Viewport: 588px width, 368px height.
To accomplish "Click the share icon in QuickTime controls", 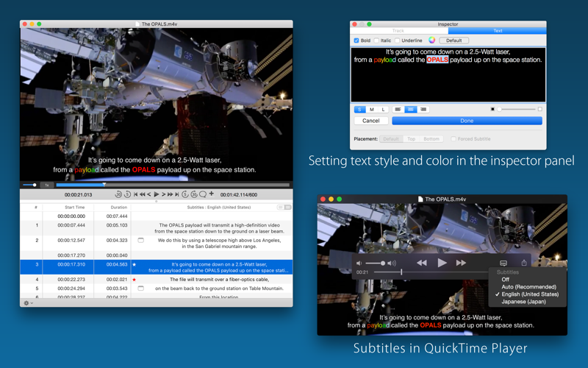I will (x=524, y=263).
